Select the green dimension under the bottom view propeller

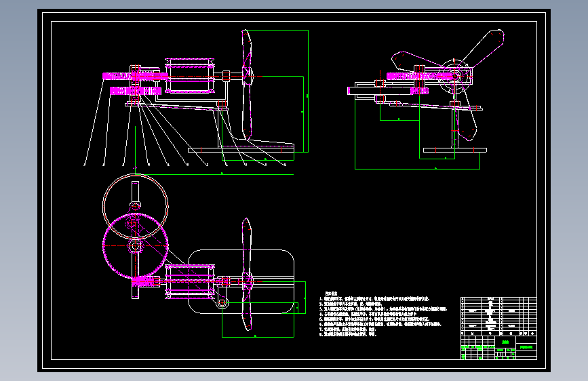tap(258, 337)
